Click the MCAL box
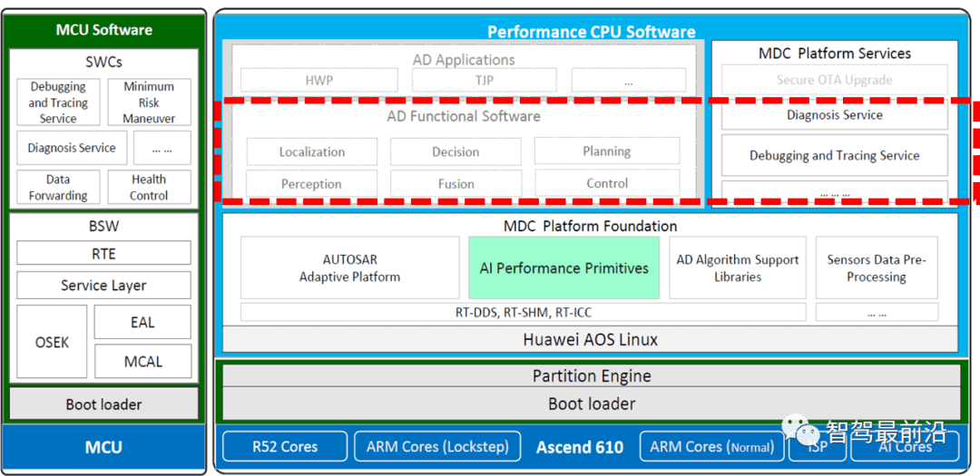 click(x=142, y=361)
